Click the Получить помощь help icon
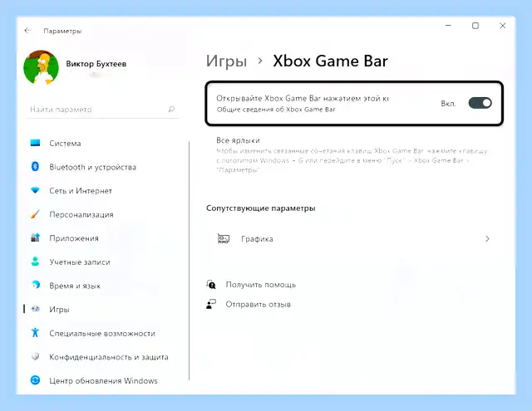 coord(211,284)
